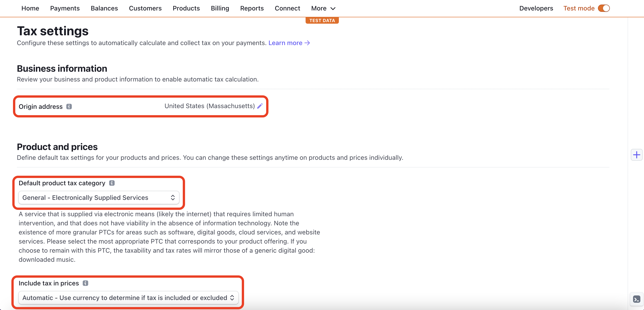Go to Home tab
The width and height of the screenshot is (644, 310).
click(x=30, y=8)
